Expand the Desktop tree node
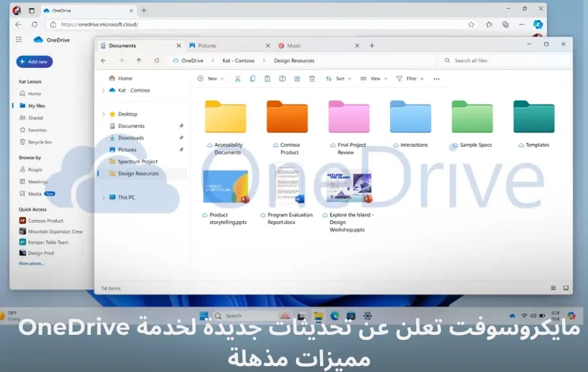The image size is (588, 372). coord(103,114)
